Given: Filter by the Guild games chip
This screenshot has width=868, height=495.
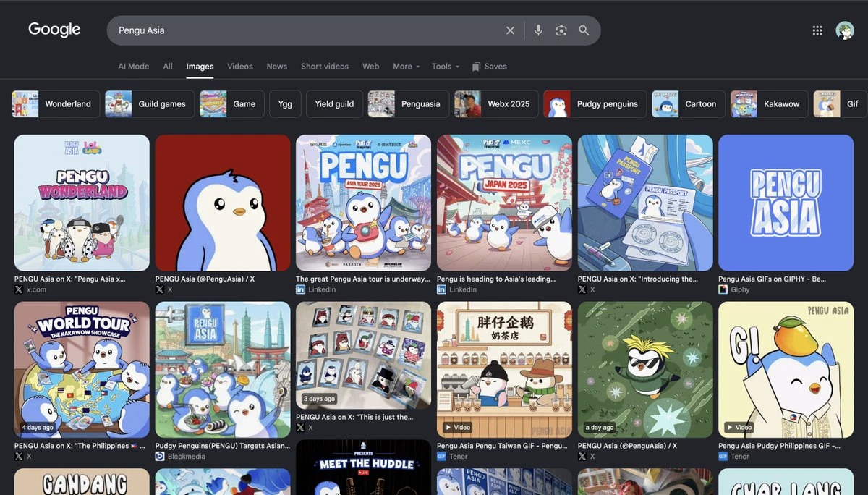Looking at the screenshot, I should tap(150, 104).
